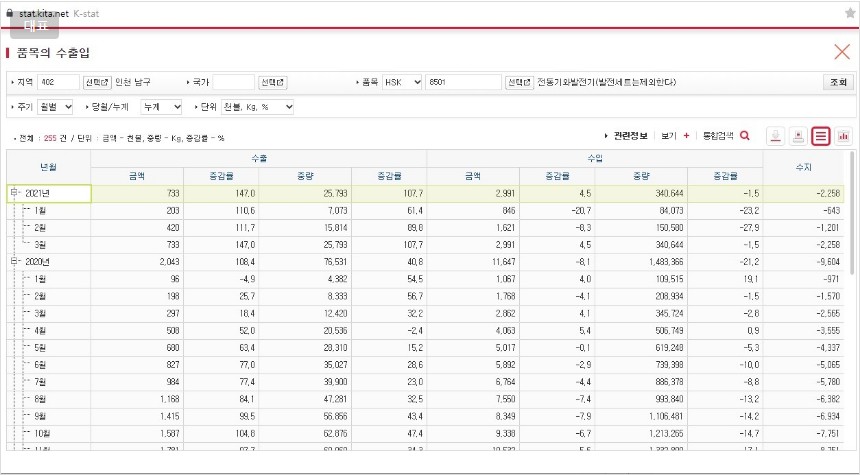Open the 당월/누계 dropdown
The height and width of the screenshot is (475, 860).
point(161,106)
